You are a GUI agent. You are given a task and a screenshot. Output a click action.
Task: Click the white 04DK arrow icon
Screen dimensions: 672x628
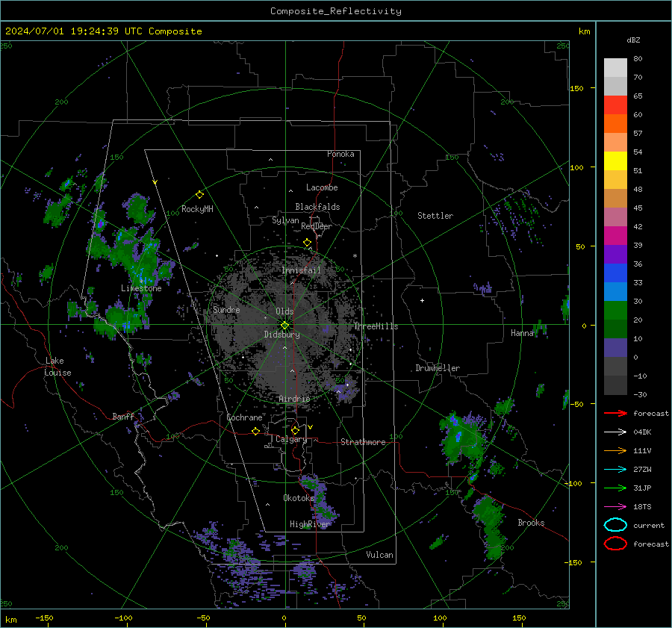click(615, 432)
